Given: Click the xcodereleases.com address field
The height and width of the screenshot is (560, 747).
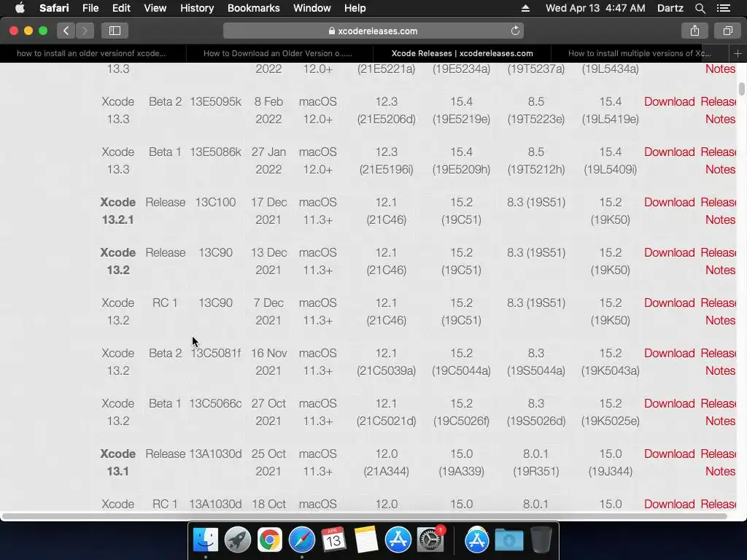Looking at the screenshot, I should 373,31.
